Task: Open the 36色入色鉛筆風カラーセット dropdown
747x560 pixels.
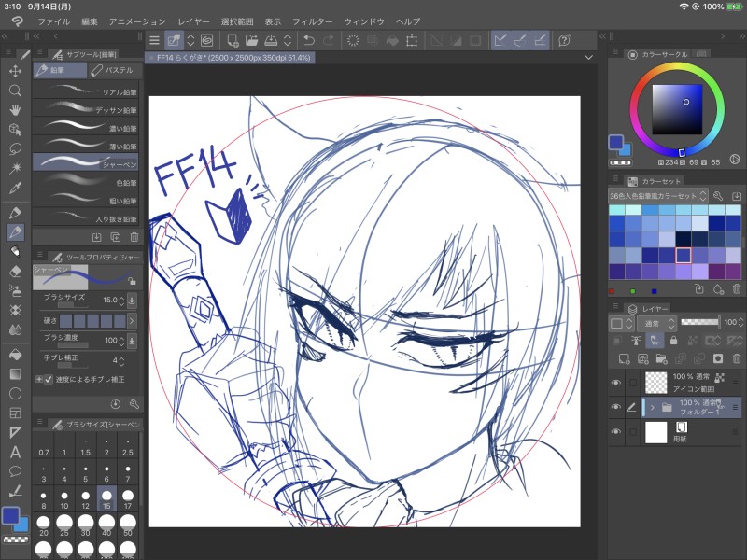Action: [x=658, y=196]
